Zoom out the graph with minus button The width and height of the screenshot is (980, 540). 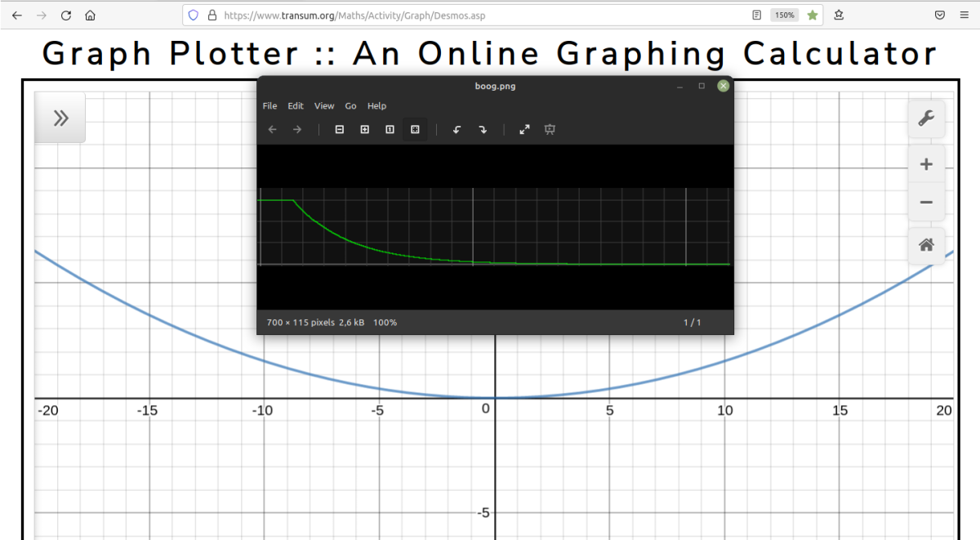tap(926, 202)
